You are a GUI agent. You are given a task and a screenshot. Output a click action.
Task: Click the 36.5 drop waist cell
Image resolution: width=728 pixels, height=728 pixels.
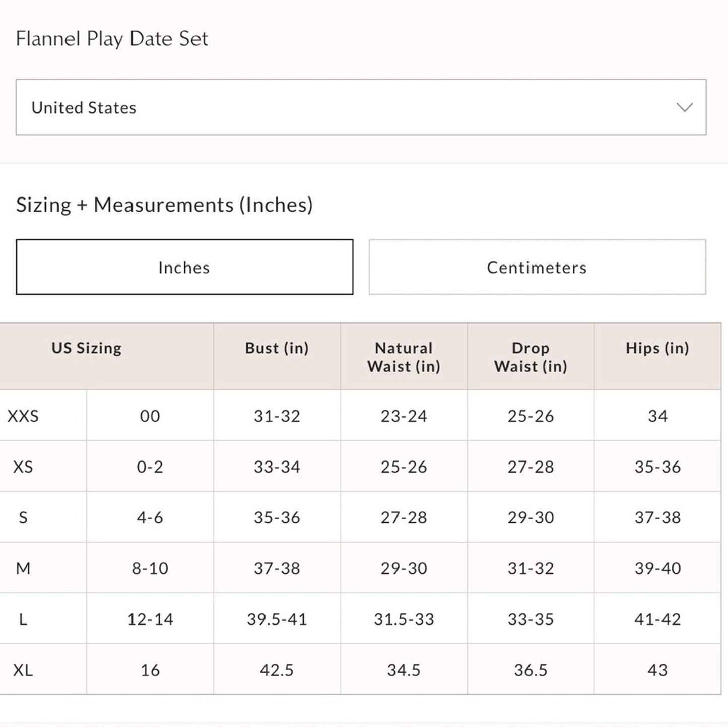531,670
